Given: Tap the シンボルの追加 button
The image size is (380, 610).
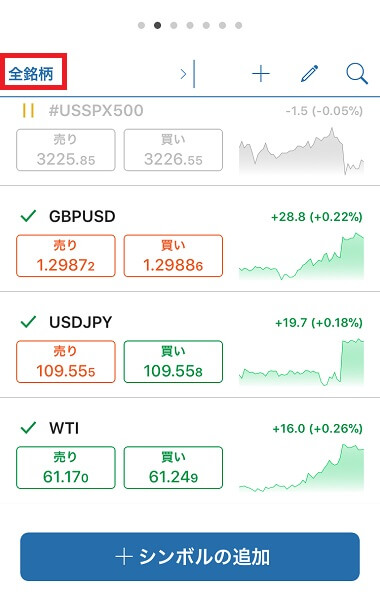Looking at the screenshot, I should 190,556.
